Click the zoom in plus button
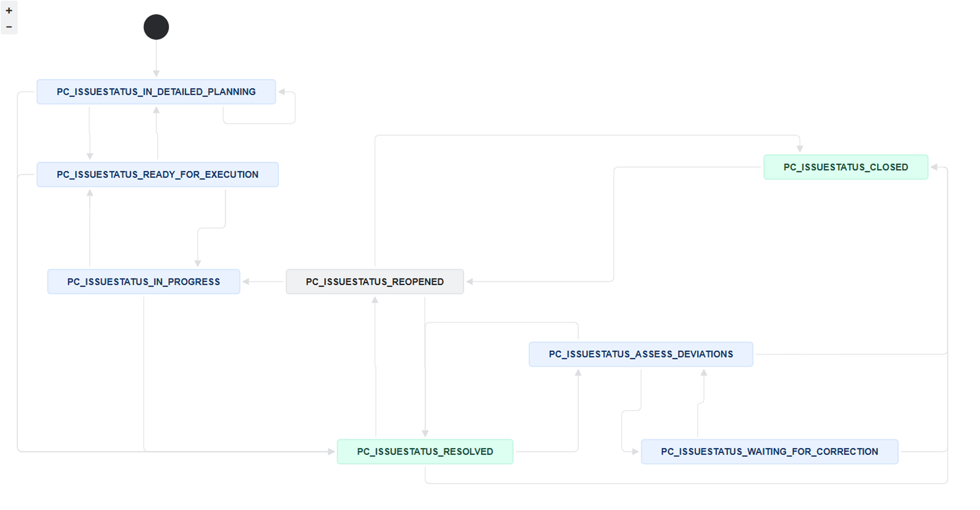980x510 pixels. (9, 11)
